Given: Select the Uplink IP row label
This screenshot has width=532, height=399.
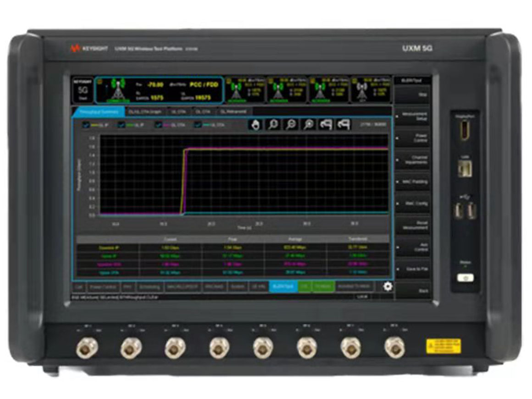Looking at the screenshot, I should (x=108, y=256).
